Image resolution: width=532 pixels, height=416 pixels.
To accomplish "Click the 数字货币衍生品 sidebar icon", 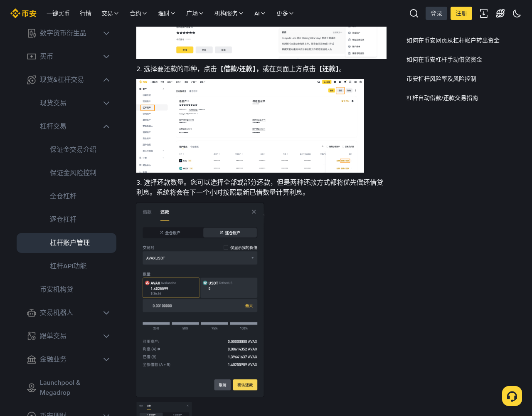I will click(32, 33).
